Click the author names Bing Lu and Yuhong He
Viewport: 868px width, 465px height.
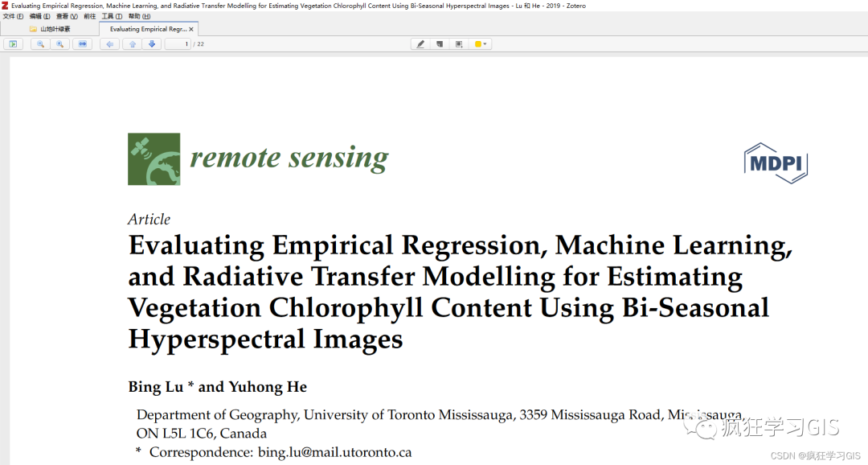pyautogui.click(x=218, y=387)
